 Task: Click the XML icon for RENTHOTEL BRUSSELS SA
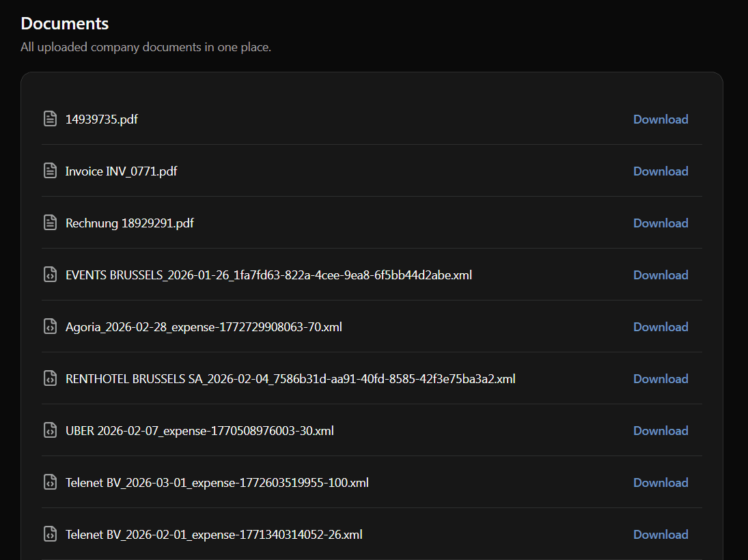pos(50,378)
